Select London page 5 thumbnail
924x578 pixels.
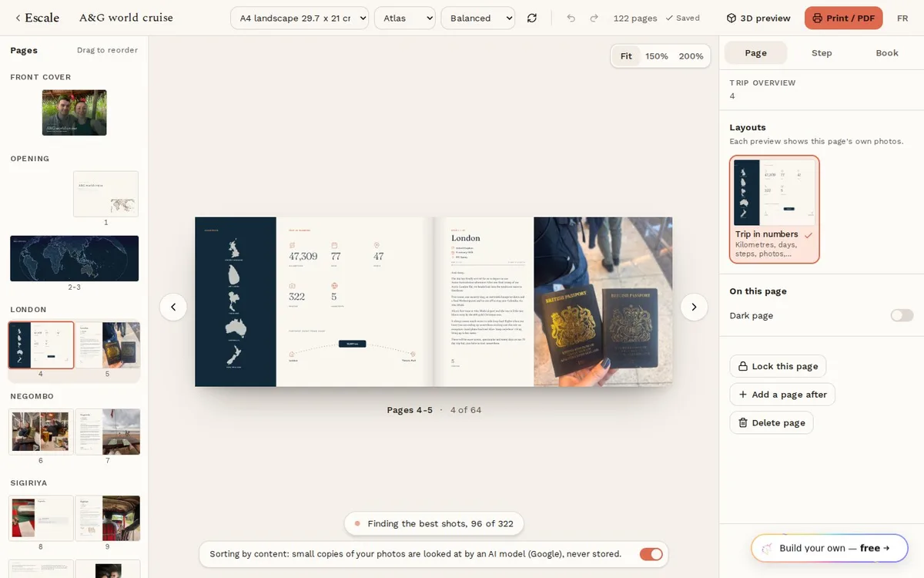click(108, 345)
